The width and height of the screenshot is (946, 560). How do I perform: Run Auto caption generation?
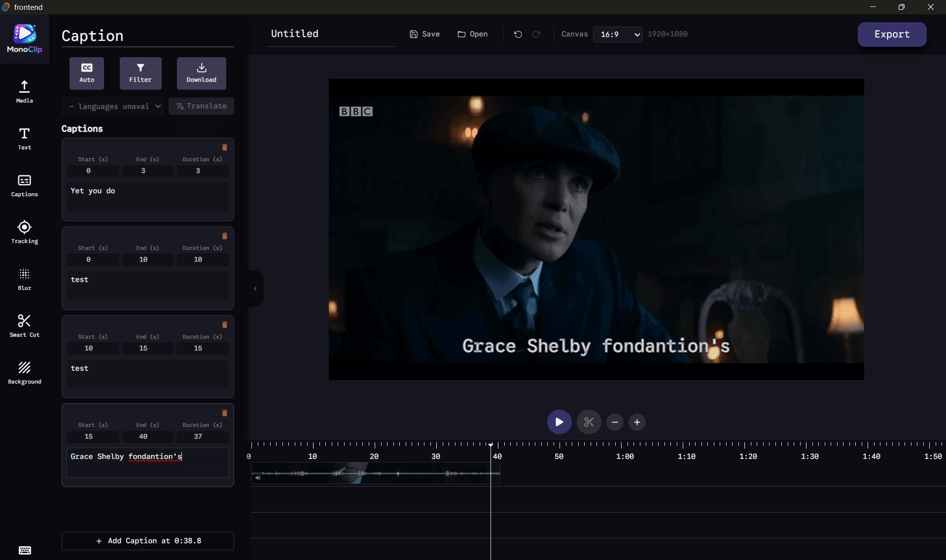87,73
